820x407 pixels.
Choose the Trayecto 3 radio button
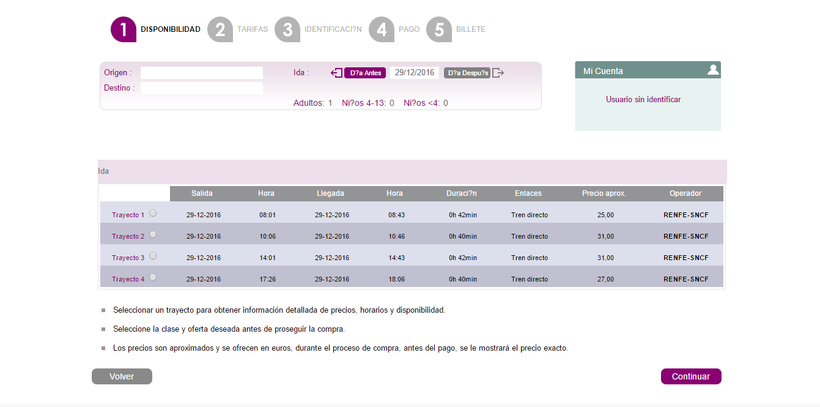click(x=153, y=256)
